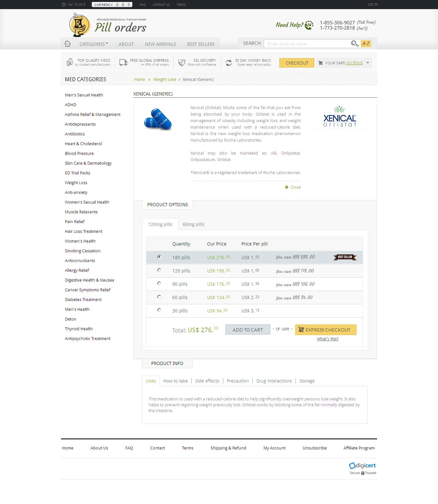This screenshot has height=504, width=438.
Task: Switch to the 120mg pills tab
Action: (x=160, y=224)
